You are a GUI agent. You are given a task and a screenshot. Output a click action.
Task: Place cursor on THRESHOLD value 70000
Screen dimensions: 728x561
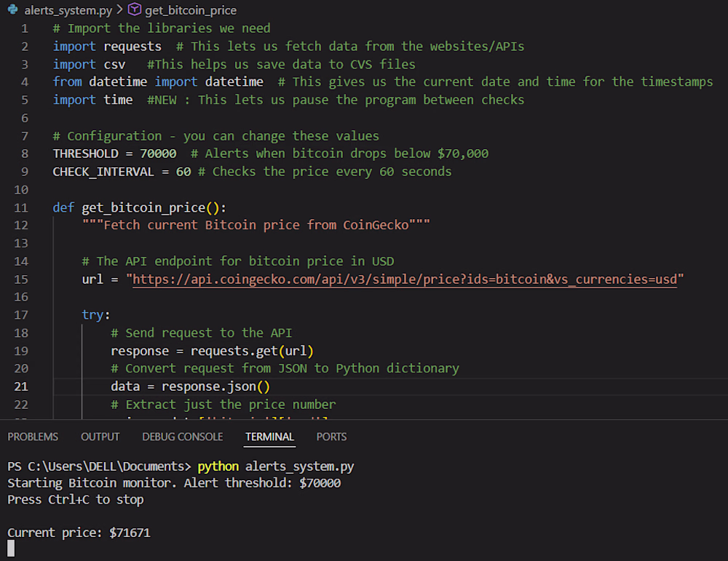pos(158,154)
